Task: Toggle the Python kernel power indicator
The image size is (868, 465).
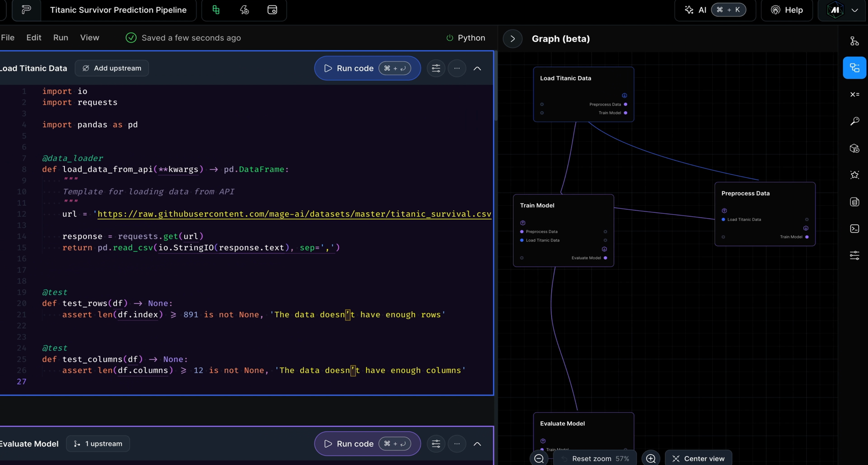Action: [x=450, y=38]
